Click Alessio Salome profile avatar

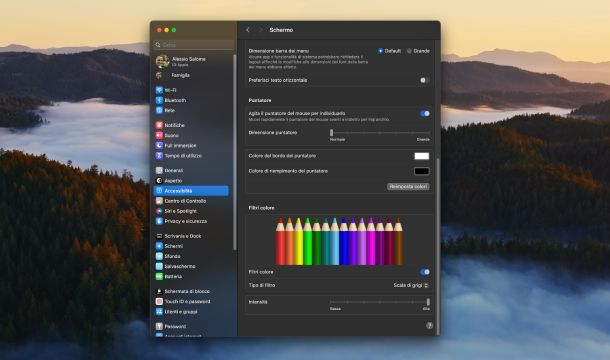coord(162,61)
